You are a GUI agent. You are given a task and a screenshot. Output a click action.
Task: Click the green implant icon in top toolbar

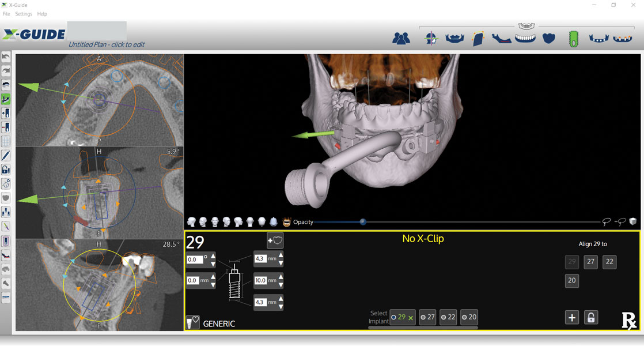pos(573,39)
